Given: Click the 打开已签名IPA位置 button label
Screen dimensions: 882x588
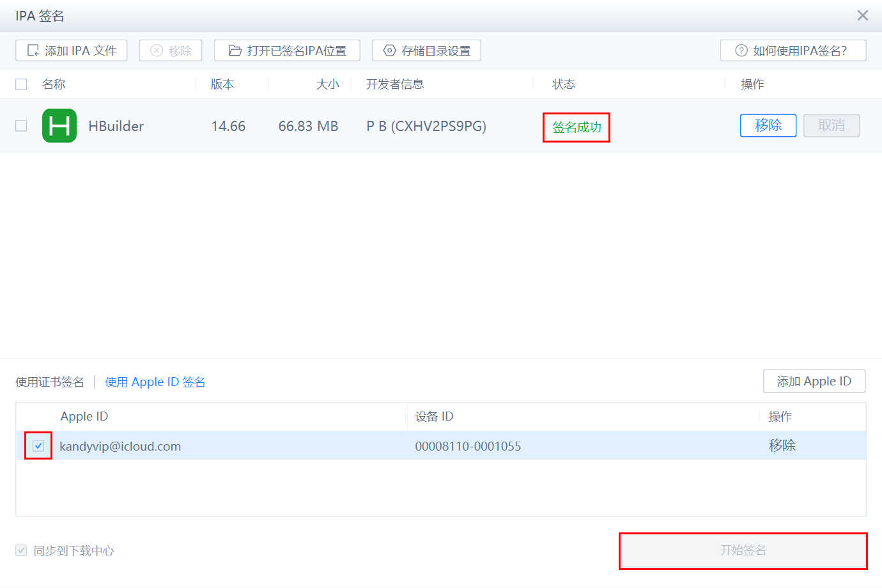Looking at the screenshot, I should click(x=297, y=51).
